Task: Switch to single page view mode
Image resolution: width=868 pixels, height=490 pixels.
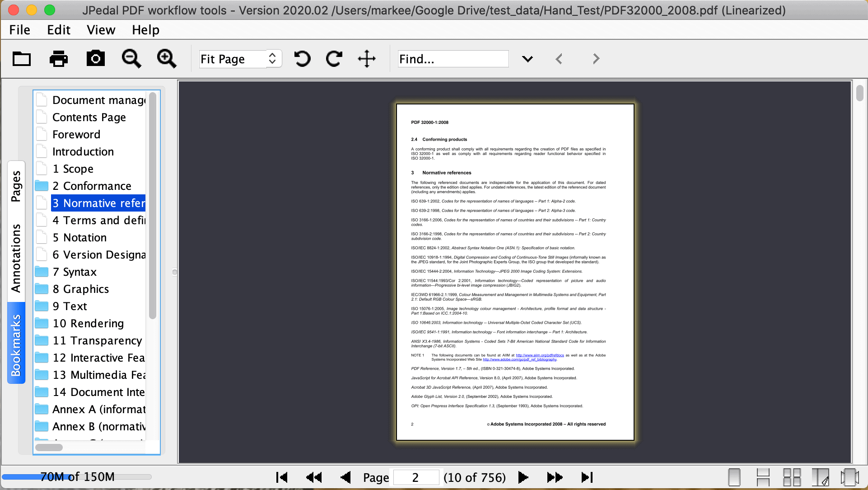Action: [x=734, y=477]
